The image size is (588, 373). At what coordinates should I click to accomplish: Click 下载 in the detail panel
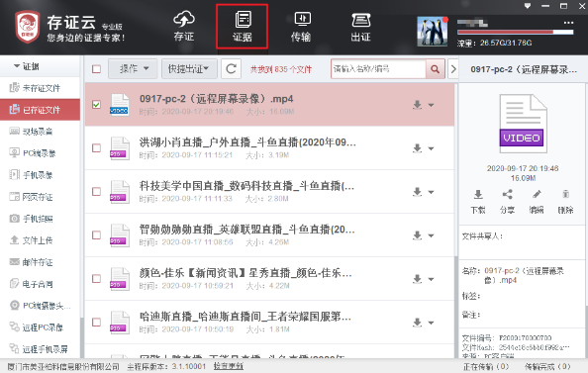tap(478, 202)
